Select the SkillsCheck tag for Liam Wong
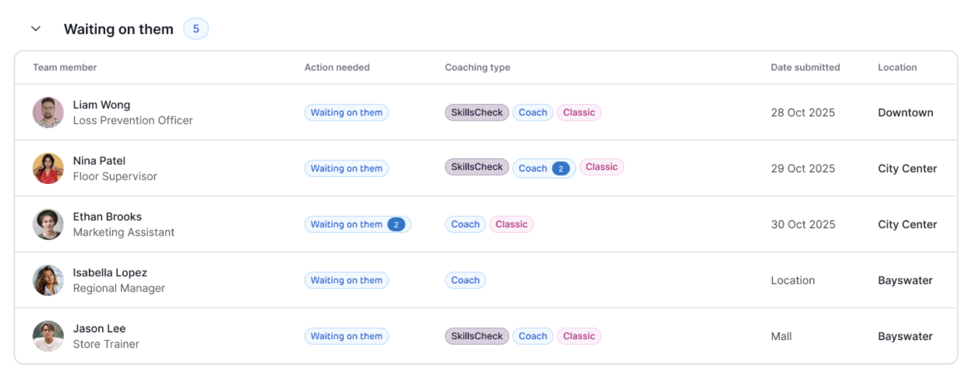Viewport: 980px width, 380px height. tap(476, 112)
